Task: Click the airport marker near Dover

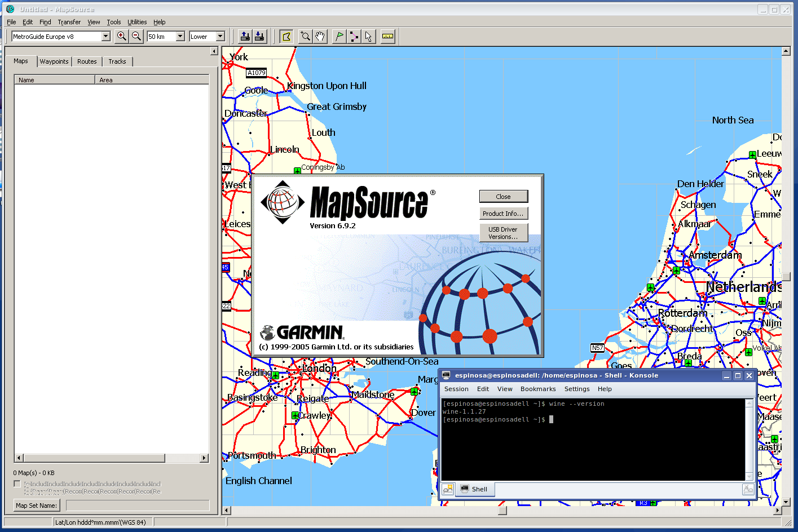Action: [x=415, y=392]
